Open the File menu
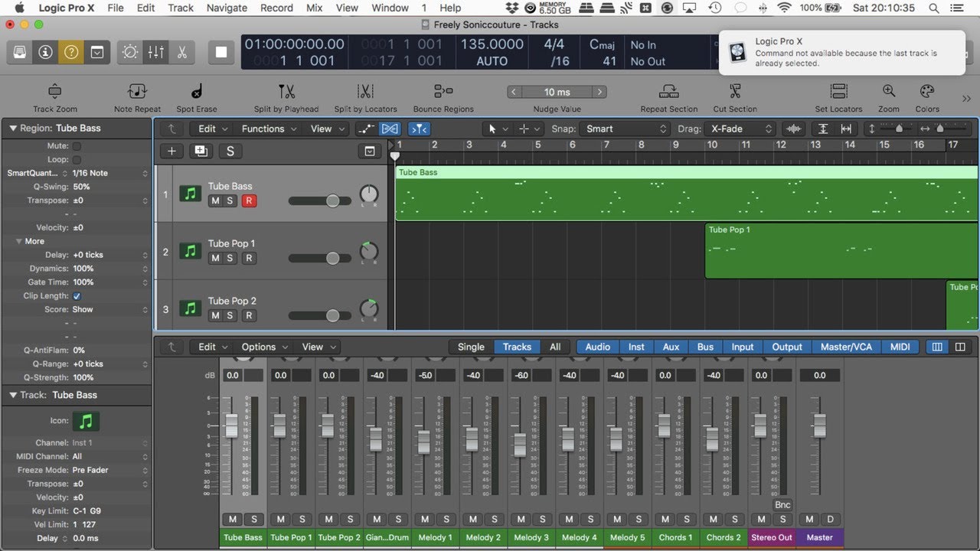 tap(116, 8)
